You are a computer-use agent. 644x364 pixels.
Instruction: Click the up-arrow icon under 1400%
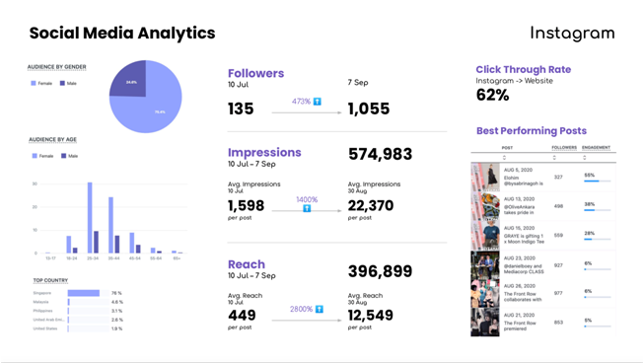pos(307,209)
